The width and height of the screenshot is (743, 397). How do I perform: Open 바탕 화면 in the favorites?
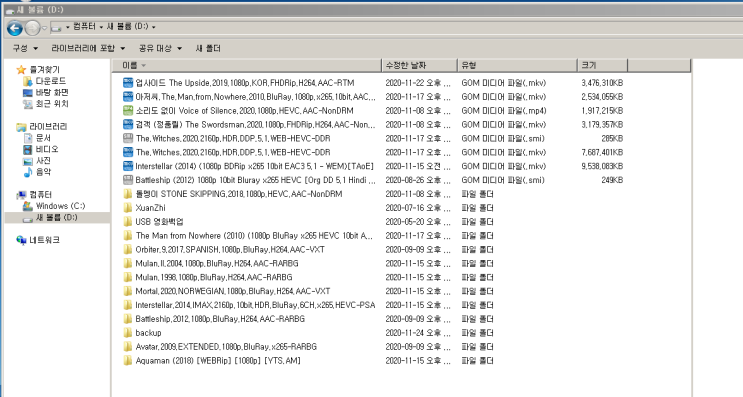(52, 92)
